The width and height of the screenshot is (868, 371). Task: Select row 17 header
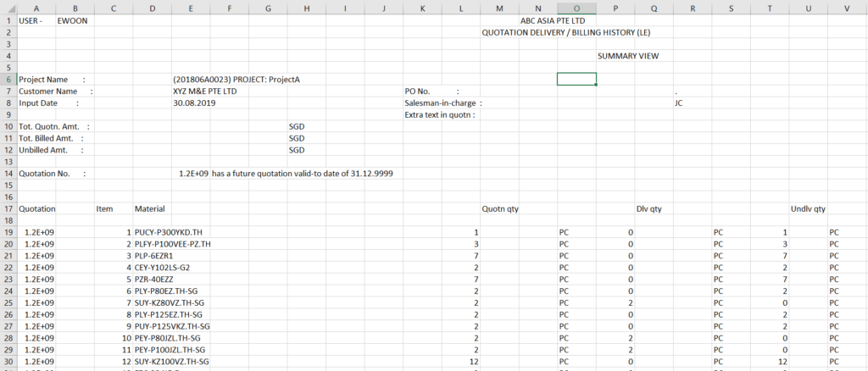pos(8,209)
